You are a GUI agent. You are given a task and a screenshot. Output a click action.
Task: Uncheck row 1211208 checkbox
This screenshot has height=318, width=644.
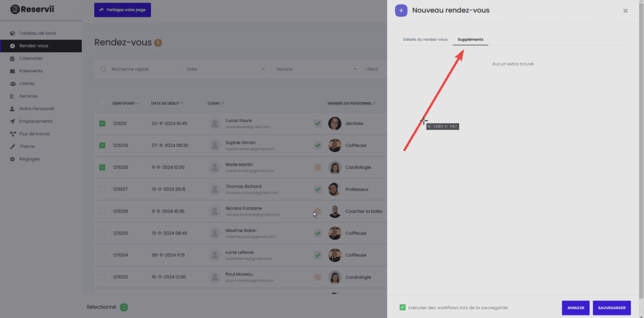point(103,167)
